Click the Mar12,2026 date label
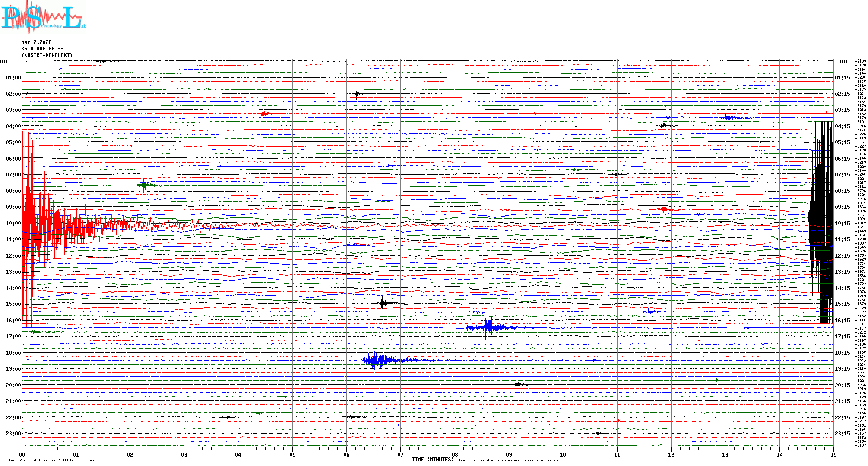This screenshot has width=868, height=466. click(36, 42)
